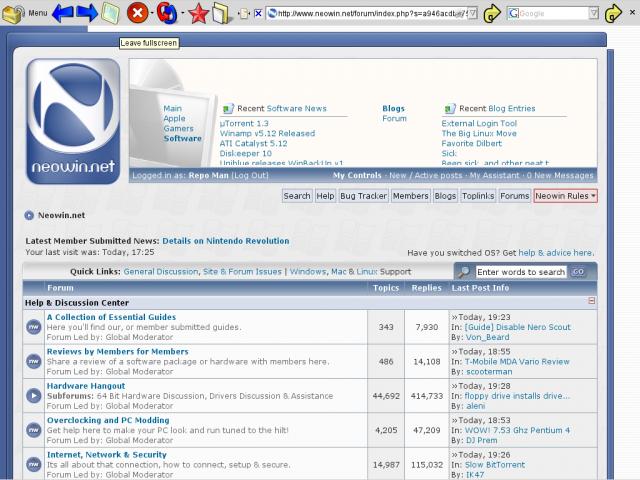Click the Members button
The width and height of the screenshot is (640, 480).
[410, 196]
